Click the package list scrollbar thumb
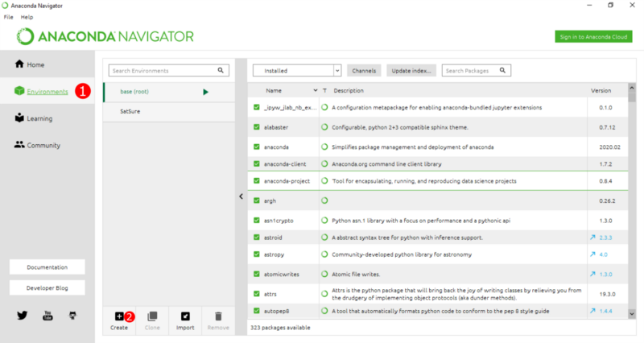 pyautogui.click(x=632, y=97)
